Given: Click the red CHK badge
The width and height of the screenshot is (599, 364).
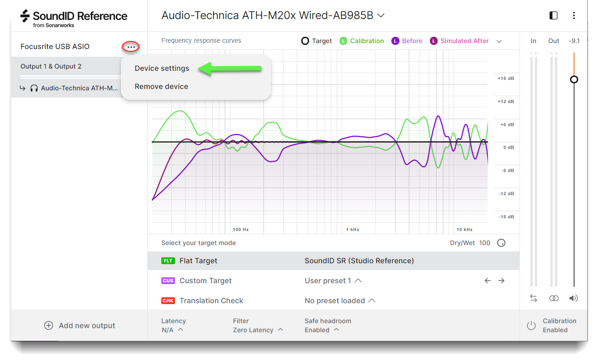Looking at the screenshot, I should (x=168, y=301).
